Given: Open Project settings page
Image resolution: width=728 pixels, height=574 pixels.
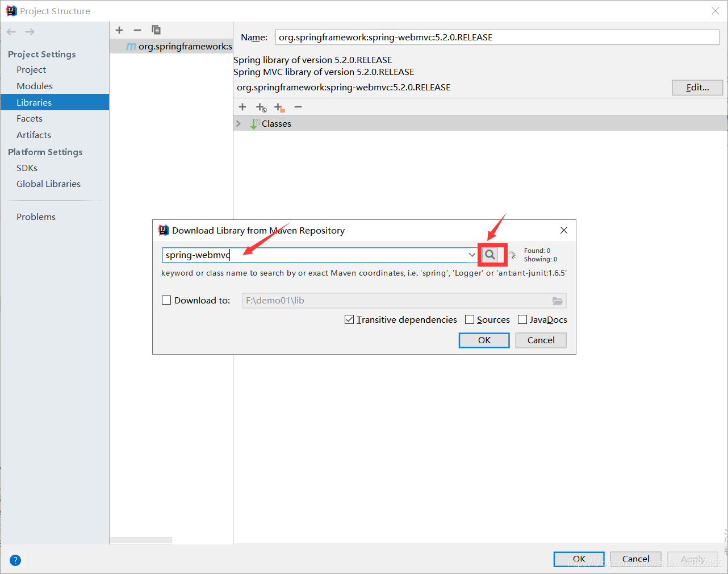Looking at the screenshot, I should (31, 69).
